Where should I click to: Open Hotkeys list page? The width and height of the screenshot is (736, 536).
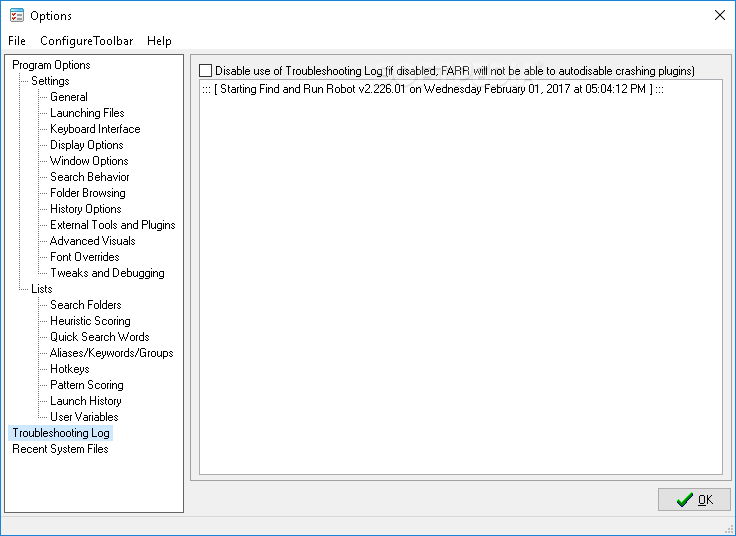pos(70,368)
